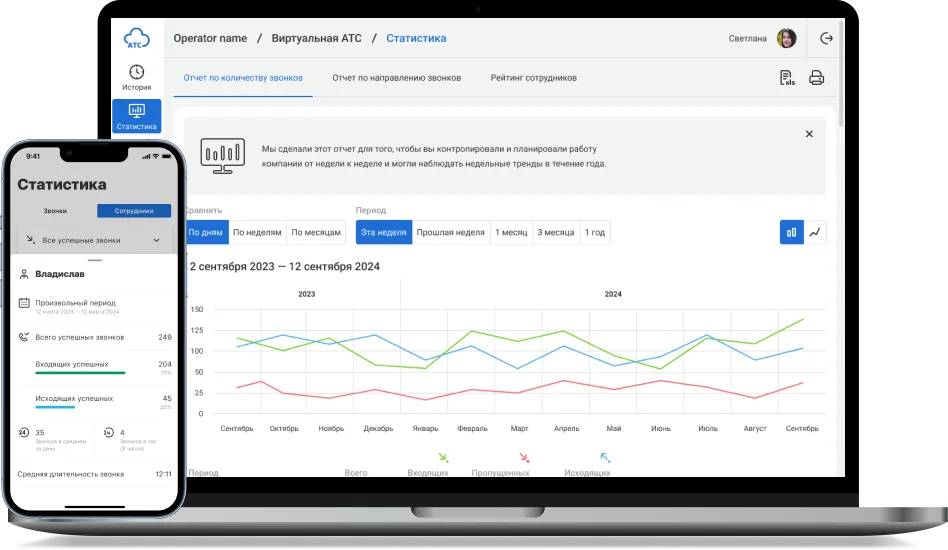948x550 pixels.
Task: Click the ATC cloud logo in sidebar
Action: pyautogui.click(x=137, y=38)
